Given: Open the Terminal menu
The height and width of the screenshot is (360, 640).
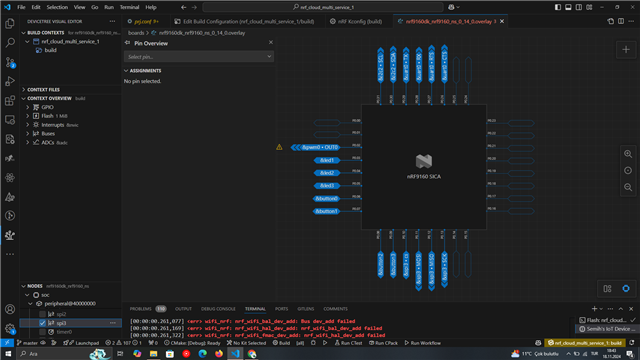Looking at the screenshot, I should tap(129, 7).
